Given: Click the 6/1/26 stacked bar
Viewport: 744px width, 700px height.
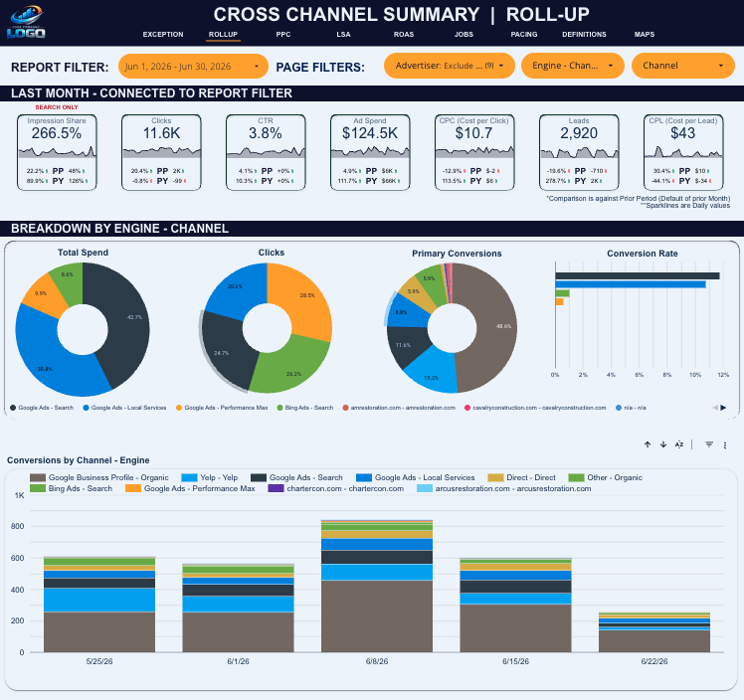Looking at the screenshot, I should (238, 608).
